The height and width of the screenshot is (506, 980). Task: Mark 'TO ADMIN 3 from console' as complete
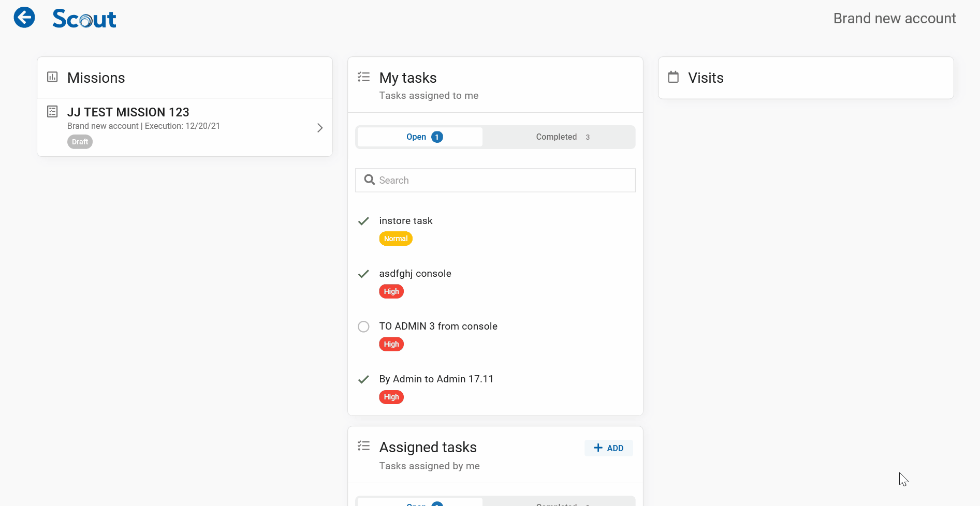pyautogui.click(x=363, y=326)
